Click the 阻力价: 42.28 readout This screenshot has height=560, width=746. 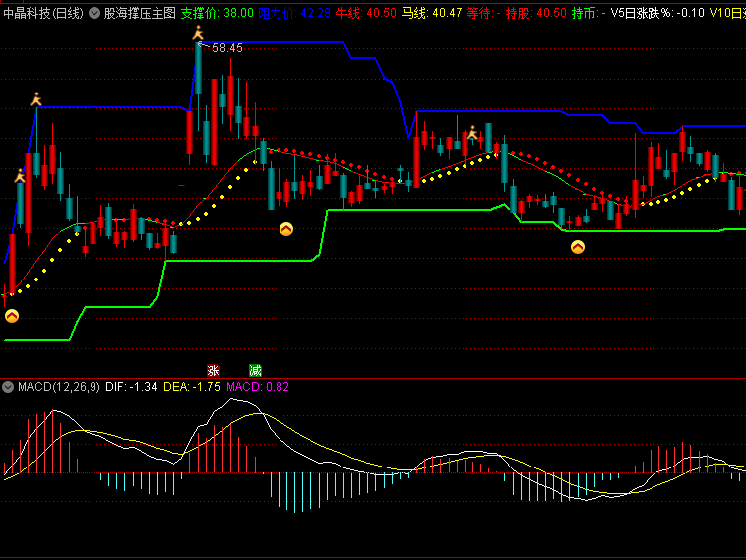294,13
